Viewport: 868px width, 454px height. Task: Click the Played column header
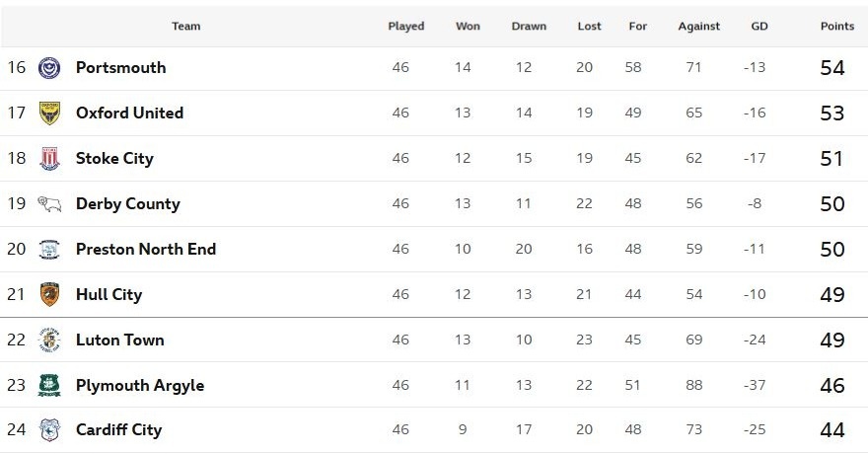[405, 27]
